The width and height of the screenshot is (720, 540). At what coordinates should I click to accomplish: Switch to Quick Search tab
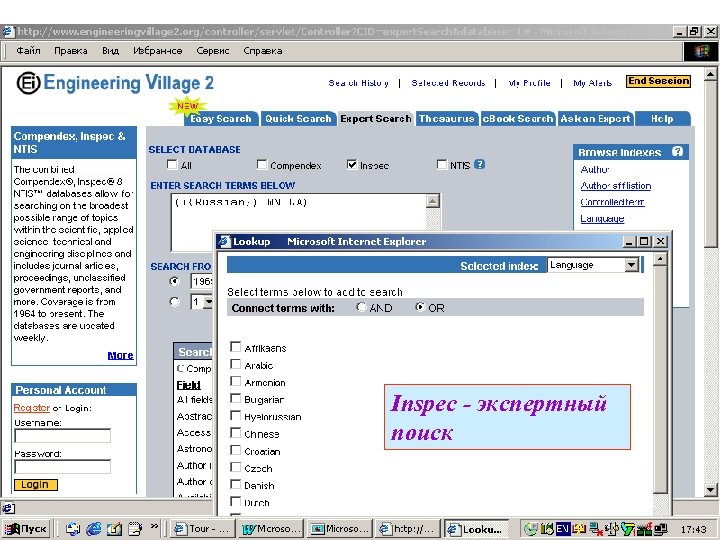(298, 119)
